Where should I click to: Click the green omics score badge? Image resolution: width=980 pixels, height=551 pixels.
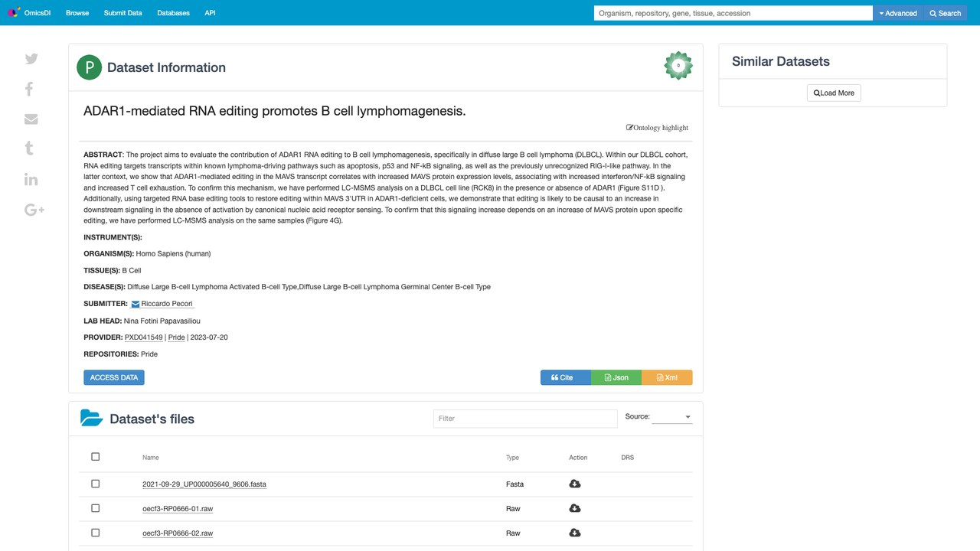[678, 66]
